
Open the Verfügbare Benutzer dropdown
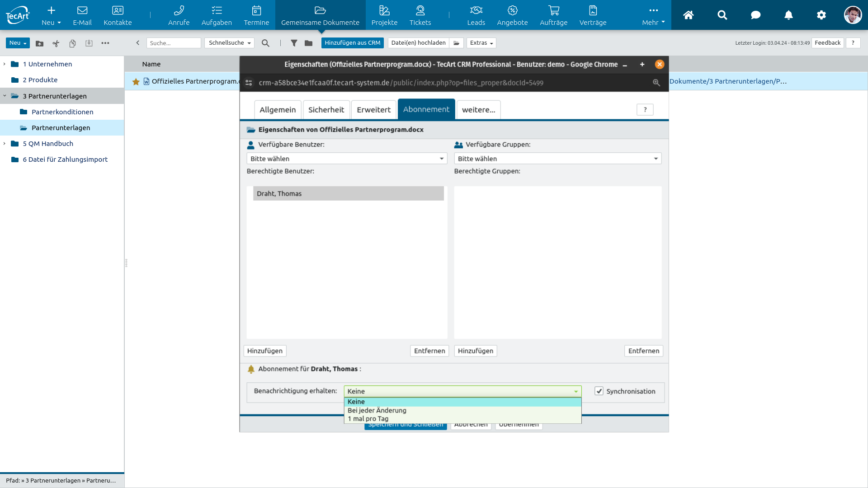click(x=347, y=159)
